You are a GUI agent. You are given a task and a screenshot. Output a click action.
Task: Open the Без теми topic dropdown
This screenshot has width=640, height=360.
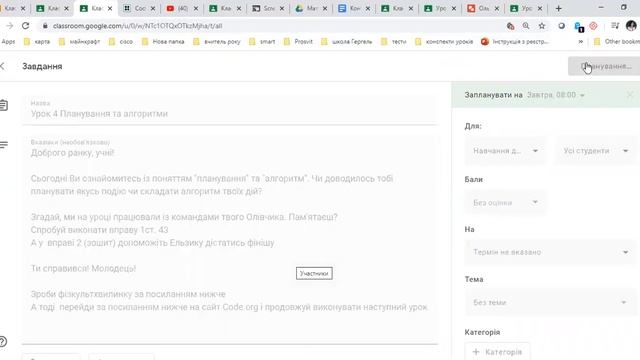[x=550, y=302]
